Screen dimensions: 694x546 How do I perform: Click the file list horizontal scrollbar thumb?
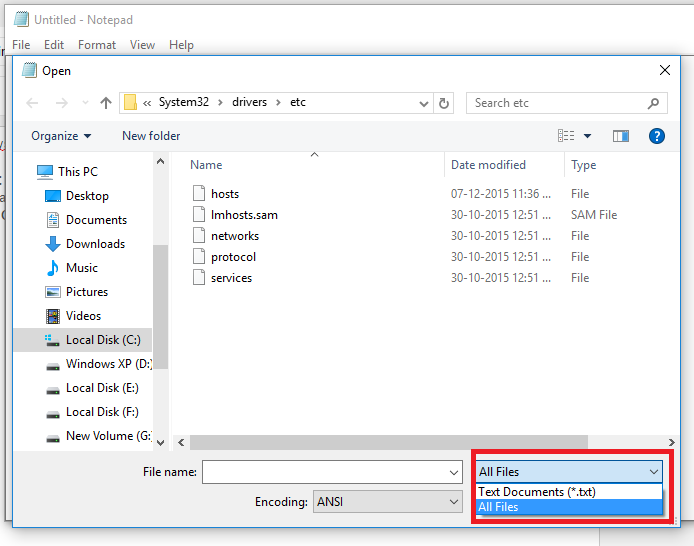(x=389, y=442)
